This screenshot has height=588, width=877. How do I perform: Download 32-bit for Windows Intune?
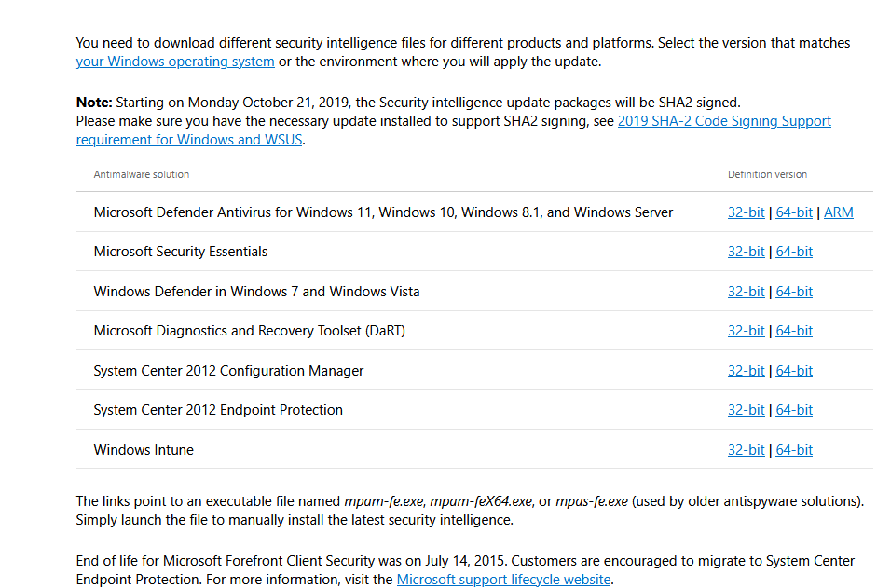(746, 450)
